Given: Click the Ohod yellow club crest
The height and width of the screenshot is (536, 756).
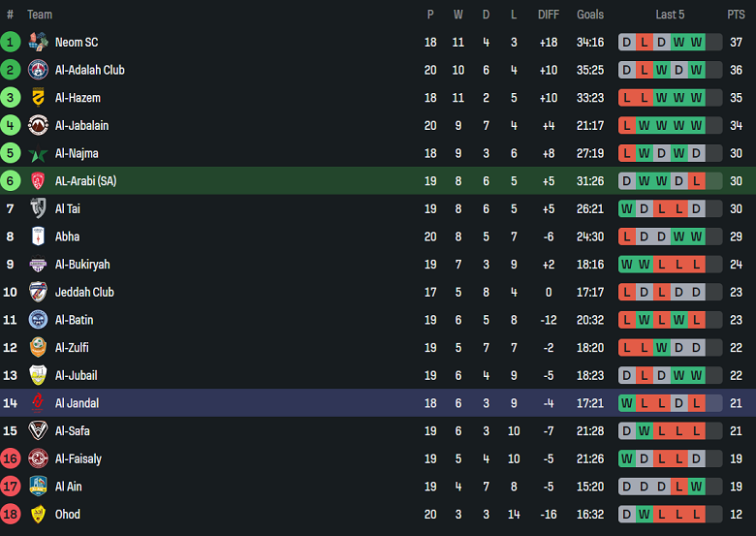Looking at the screenshot, I should point(38,515).
